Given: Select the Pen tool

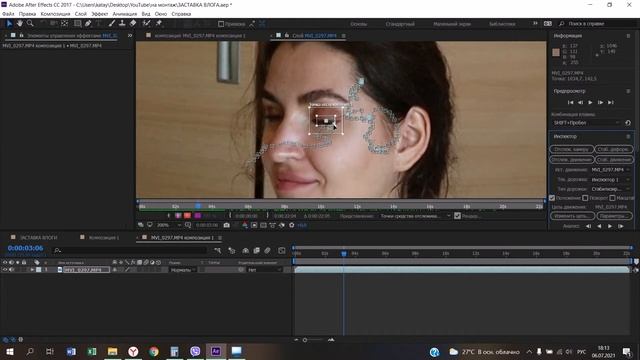Looking at the screenshot, I should click(x=88, y=24).
